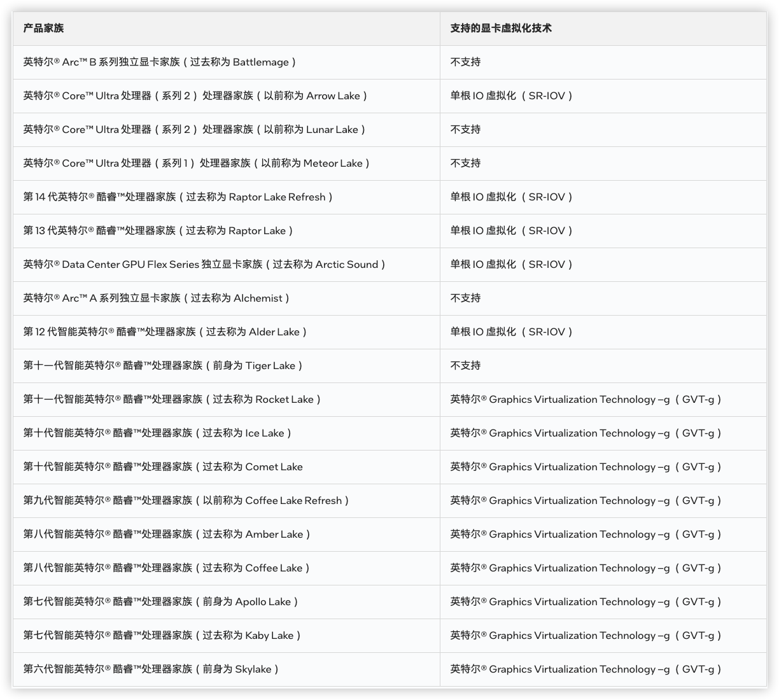Click GVT-g value for Skylake
Image resolution: width=779 pixels, height=700 pixels.
coord(586,669)
